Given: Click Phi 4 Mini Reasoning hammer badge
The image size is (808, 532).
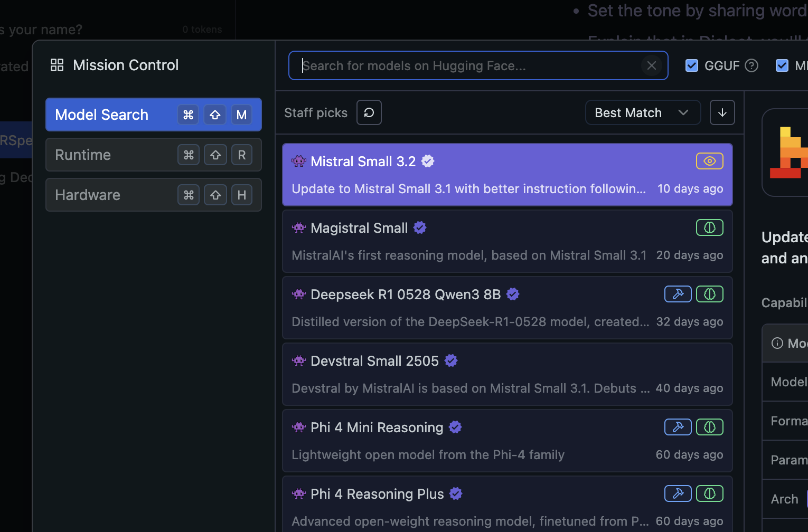Looking at the screenshot, I should [x=678, y=427].
